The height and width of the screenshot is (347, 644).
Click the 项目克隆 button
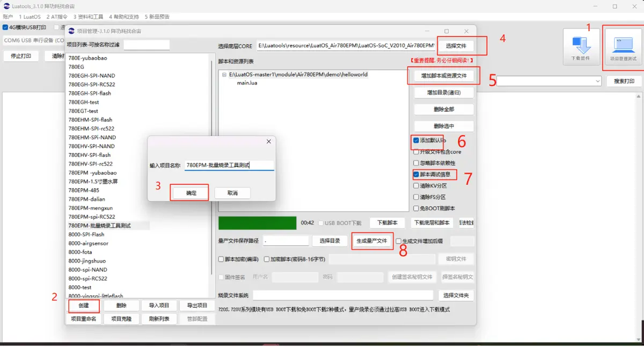(x=121, y=319)
